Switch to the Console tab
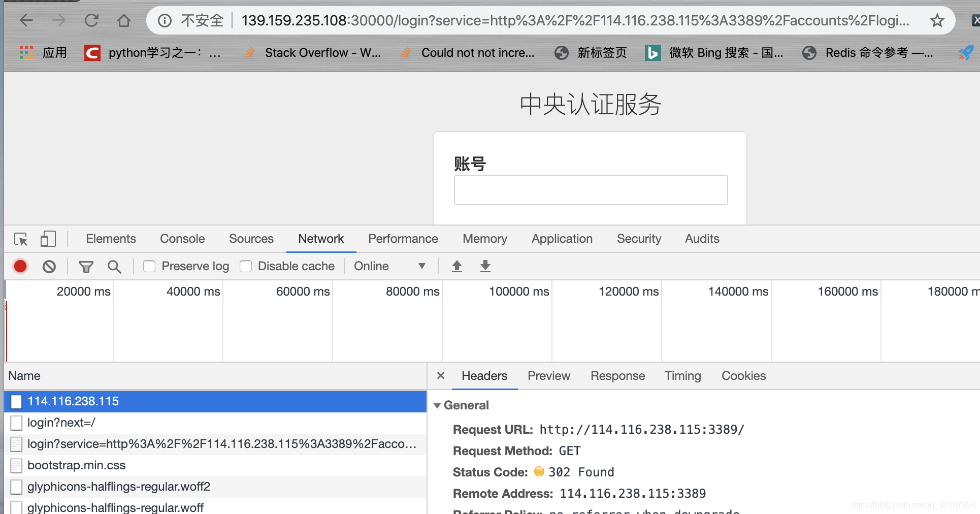 182,239
